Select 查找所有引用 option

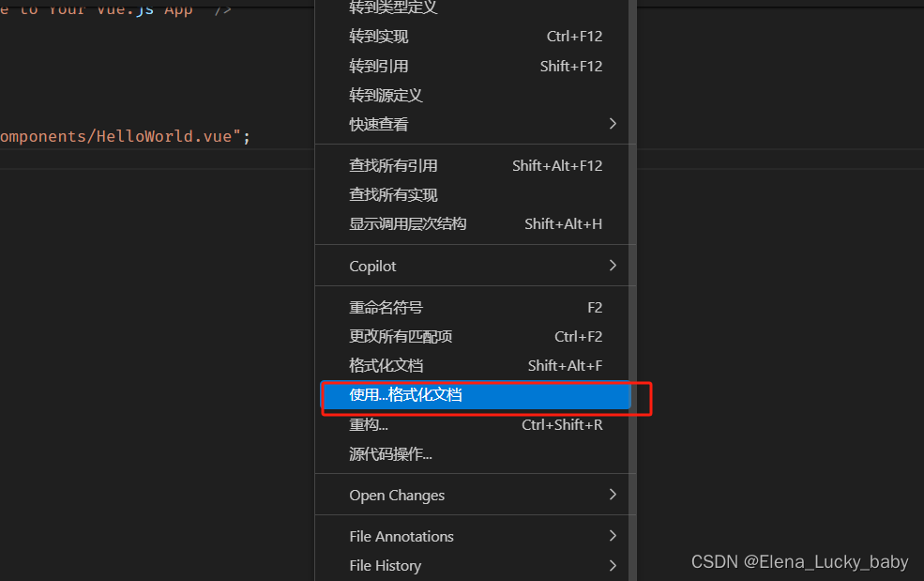(475, 166)
